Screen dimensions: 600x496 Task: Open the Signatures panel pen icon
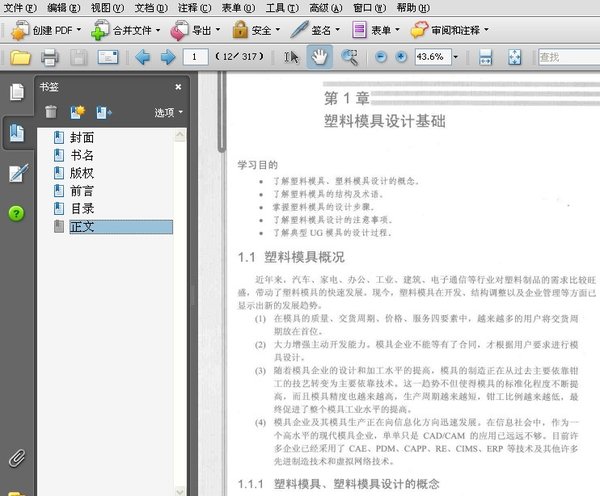coord(18,173)
